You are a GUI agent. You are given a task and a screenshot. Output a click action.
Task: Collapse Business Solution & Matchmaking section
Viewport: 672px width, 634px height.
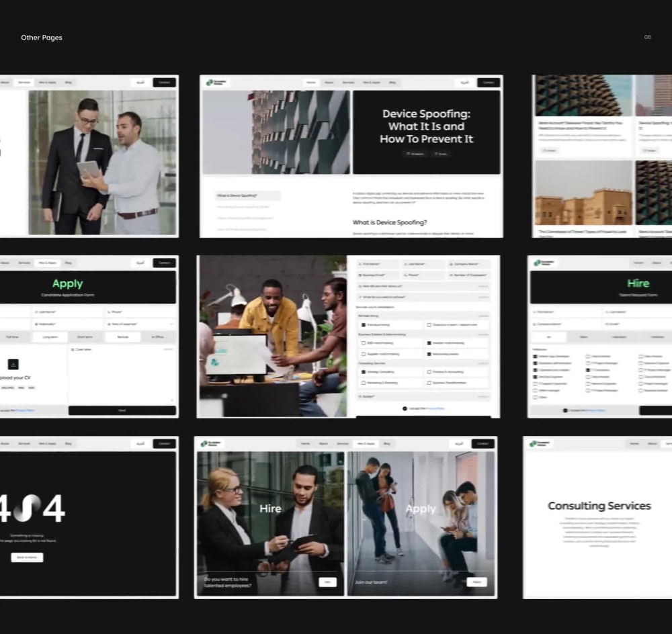click(x=423, y=334)
